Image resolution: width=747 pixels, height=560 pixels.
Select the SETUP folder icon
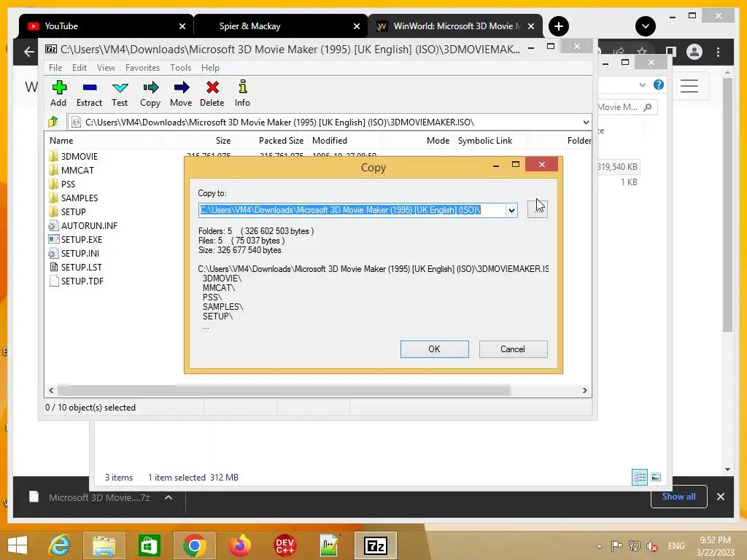click(53, 211)
